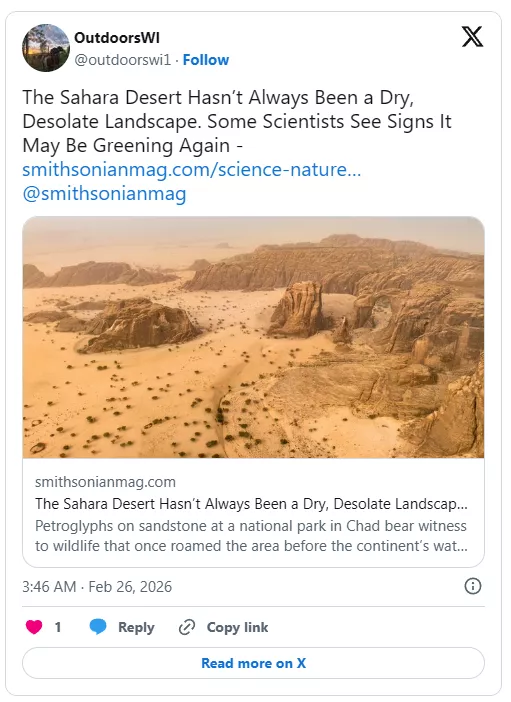511x702 pixels.
Task: Click the Reply button label
Action: coord(136,627)
